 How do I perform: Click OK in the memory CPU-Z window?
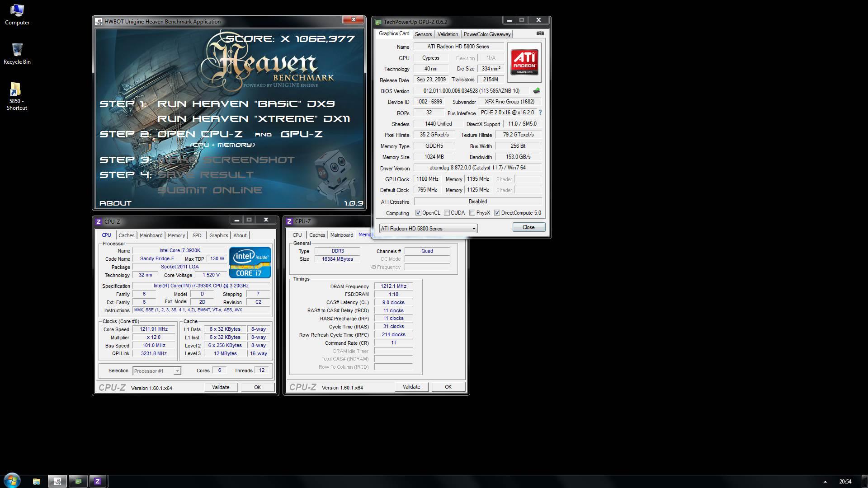coord(448,387)
